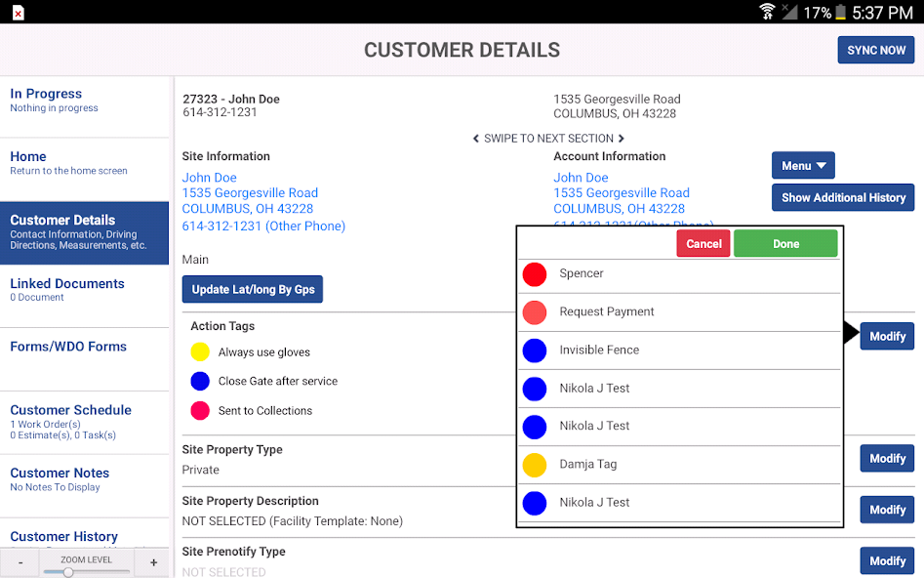
Task: Open the site phone number link
Action: coord(263,227)
